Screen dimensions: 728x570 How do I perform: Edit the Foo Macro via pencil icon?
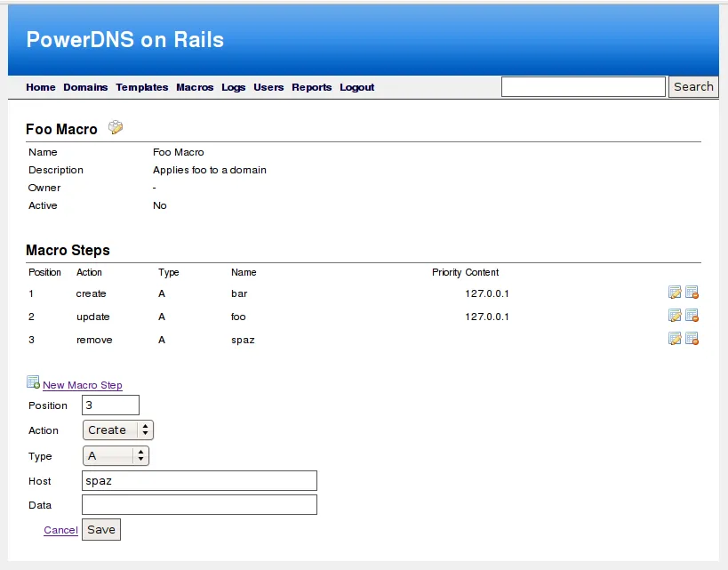[116, 127]
